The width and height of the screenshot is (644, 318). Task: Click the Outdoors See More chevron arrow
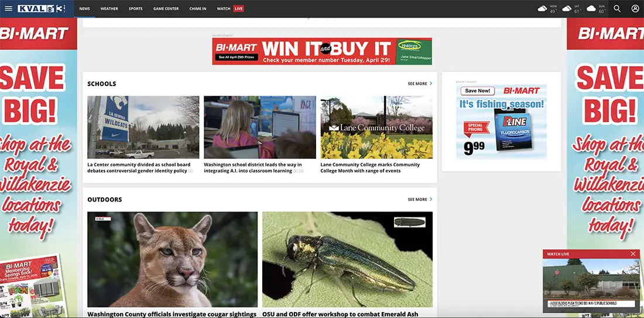point(431,199)
